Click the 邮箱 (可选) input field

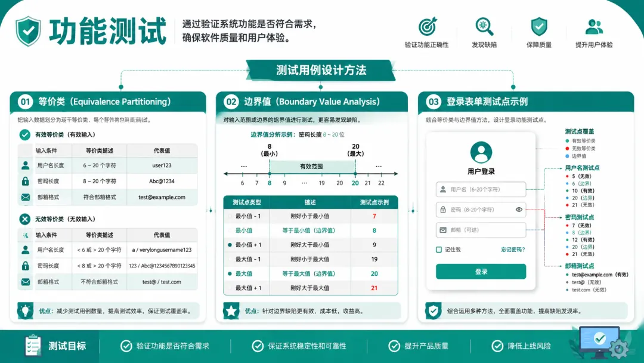click(481, 230)
